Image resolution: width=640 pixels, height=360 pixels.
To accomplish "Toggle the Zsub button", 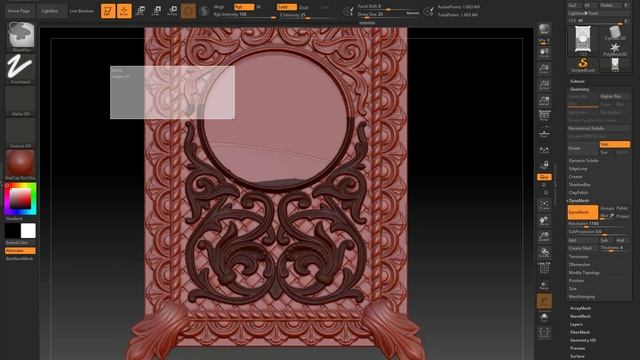I will click(x=304, y=7).
